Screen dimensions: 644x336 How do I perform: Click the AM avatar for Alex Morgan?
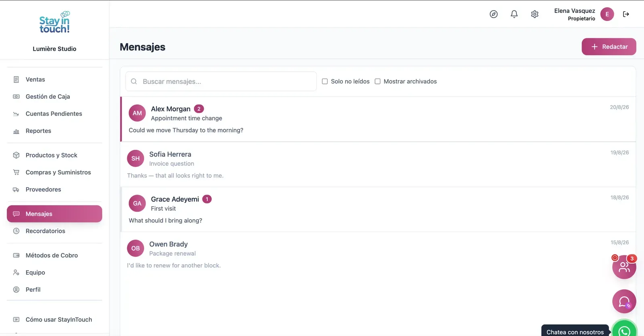137,113
